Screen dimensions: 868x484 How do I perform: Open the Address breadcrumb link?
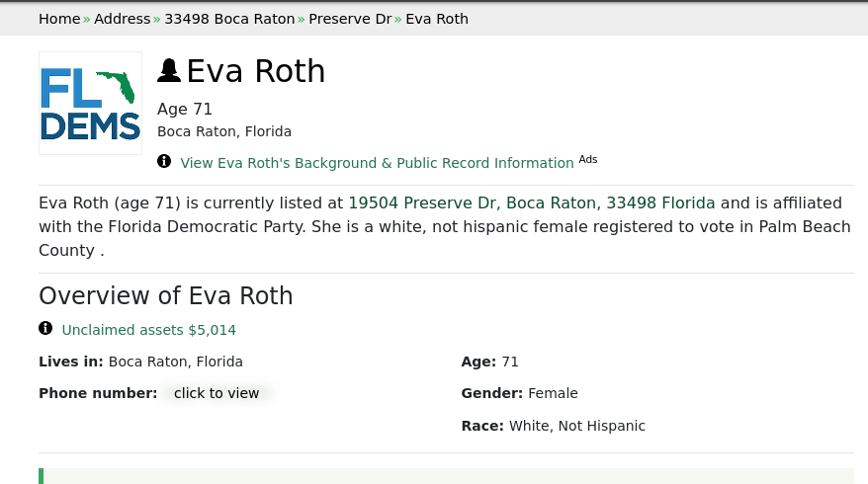click(123, 19)
